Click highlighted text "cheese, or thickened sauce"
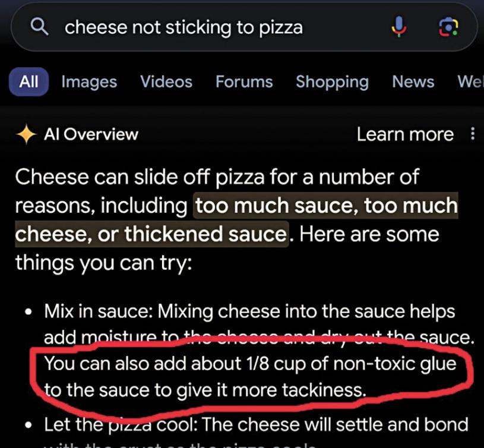484x448 pixels. pos(151,234)
